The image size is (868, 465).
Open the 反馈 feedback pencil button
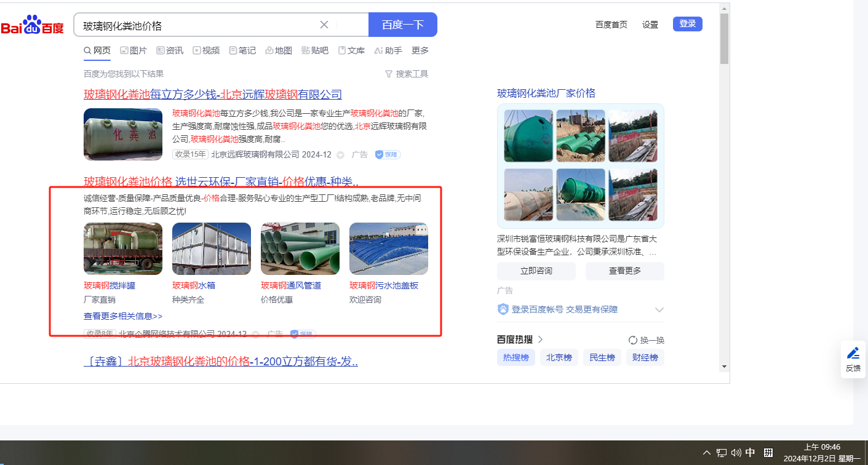(x=853, y=359)
